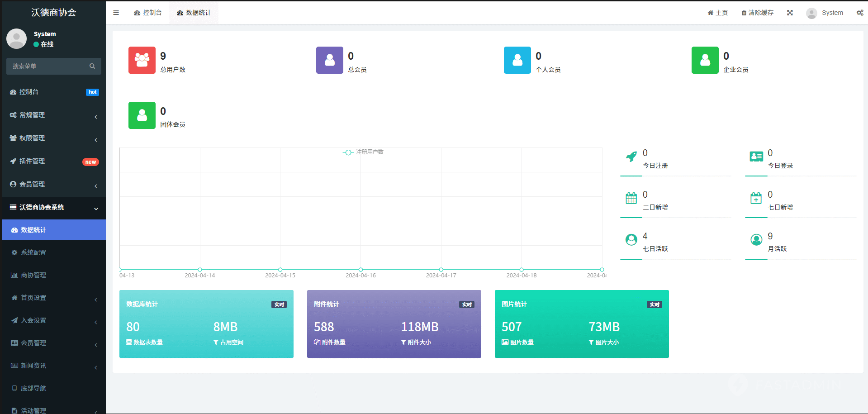Click the fullscreen expand icon in header
The height and width of the screenshot is (414, 868).
tap(790, 13)
